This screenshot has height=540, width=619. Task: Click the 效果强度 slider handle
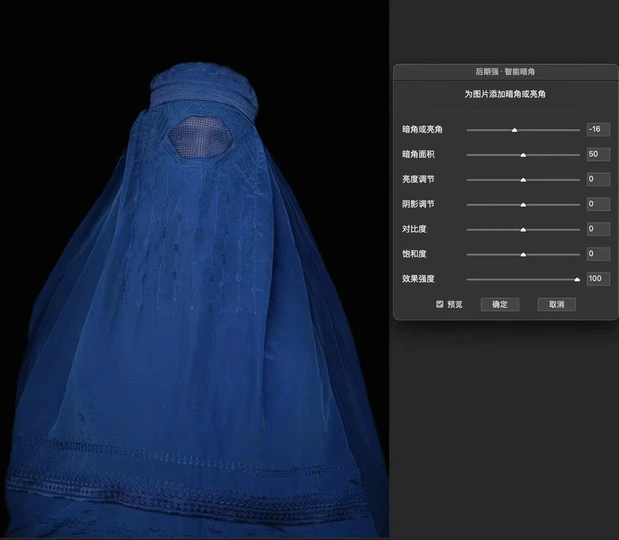coord(577,279)
